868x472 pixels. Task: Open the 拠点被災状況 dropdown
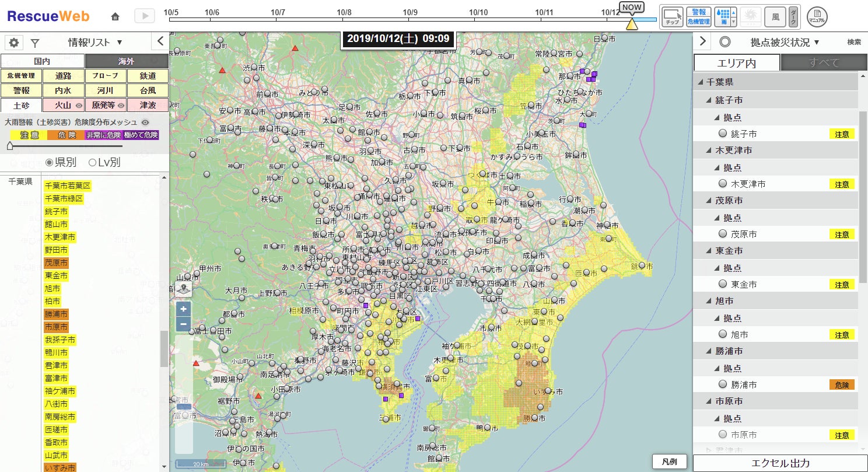click(785, 42)
